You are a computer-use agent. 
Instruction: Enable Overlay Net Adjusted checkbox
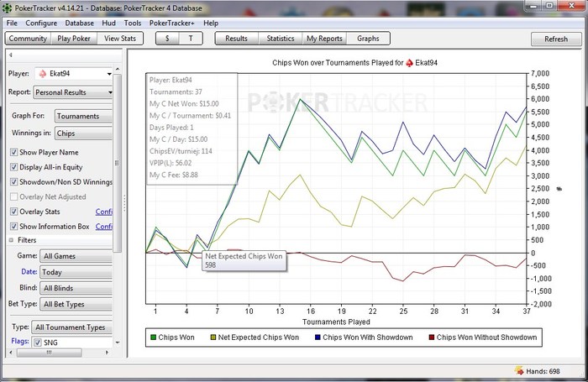pyautogui.click(x=14, y=196)
